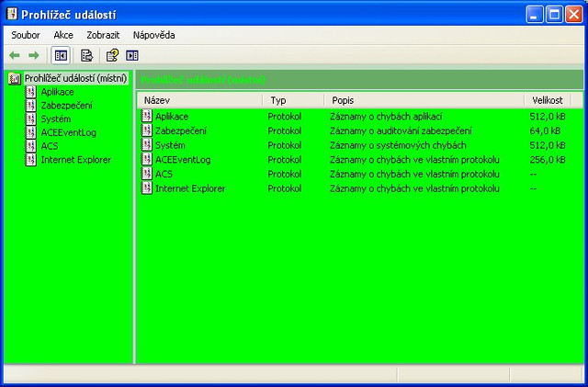Open the Nápověda menu
Image resolution: width=588 pixels, height=387 pixels.
tap(153, 35)
